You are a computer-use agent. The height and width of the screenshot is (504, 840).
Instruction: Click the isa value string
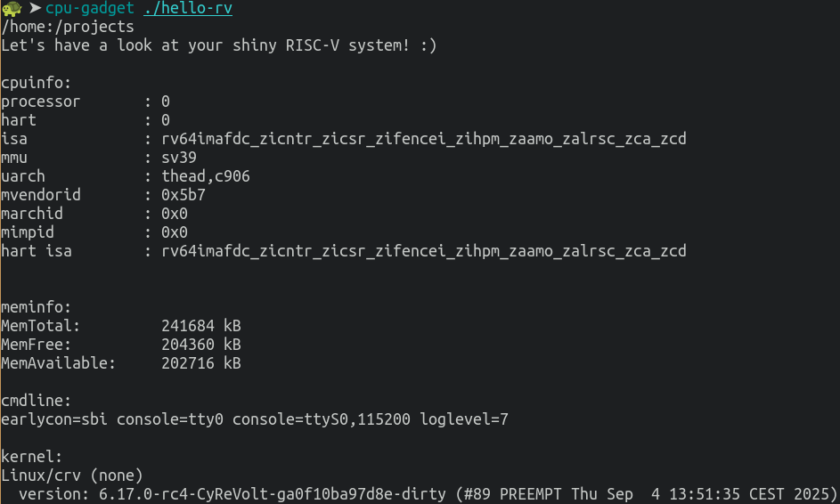point(423,139)
